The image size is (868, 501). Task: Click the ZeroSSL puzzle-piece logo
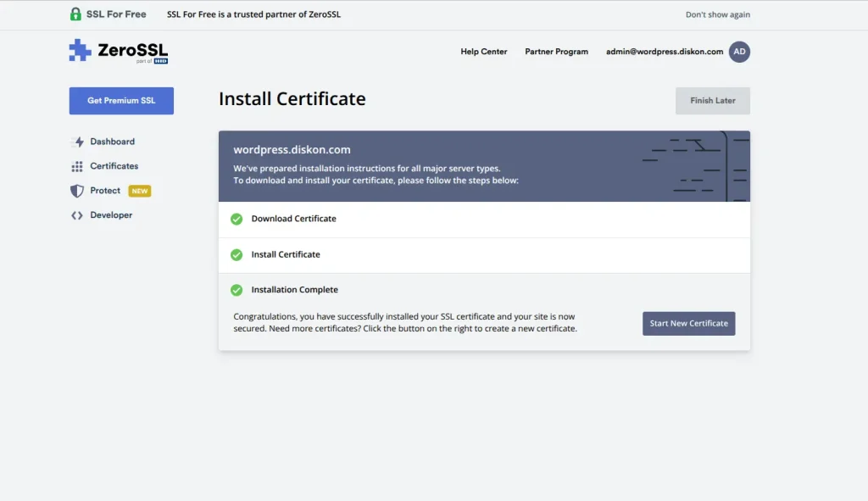tap(79, 52)
